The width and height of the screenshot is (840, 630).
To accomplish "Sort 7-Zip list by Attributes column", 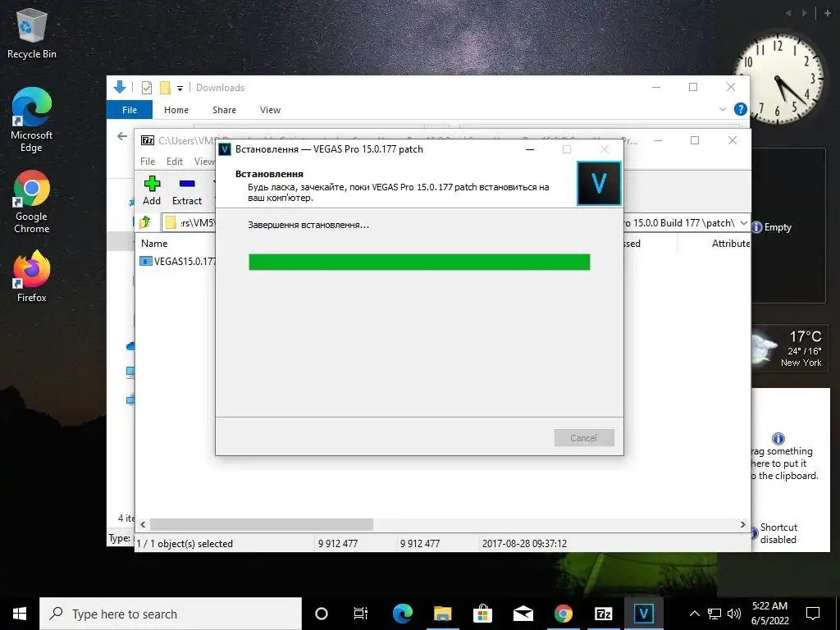I will pyautogui.click(x=731, y=243).
